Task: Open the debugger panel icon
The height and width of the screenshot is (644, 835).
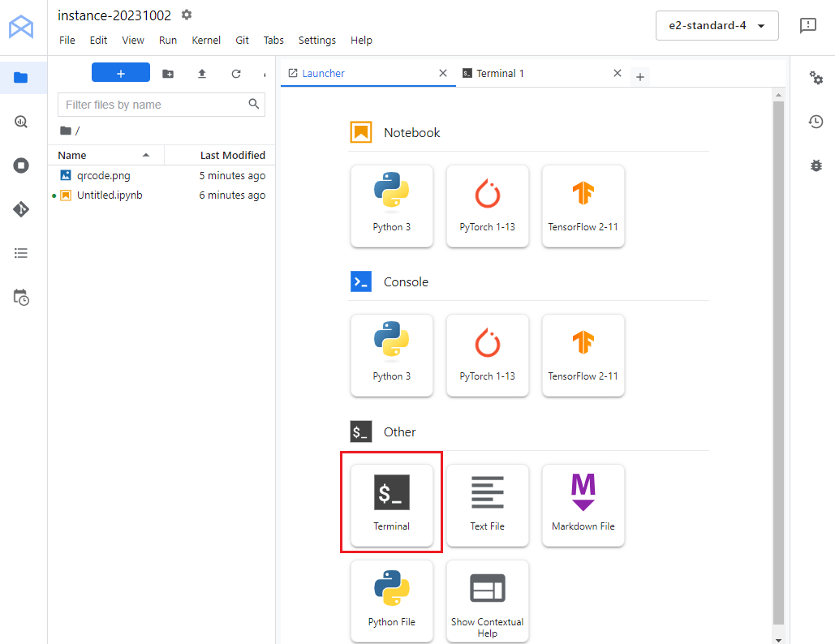Action: point(816,165)
